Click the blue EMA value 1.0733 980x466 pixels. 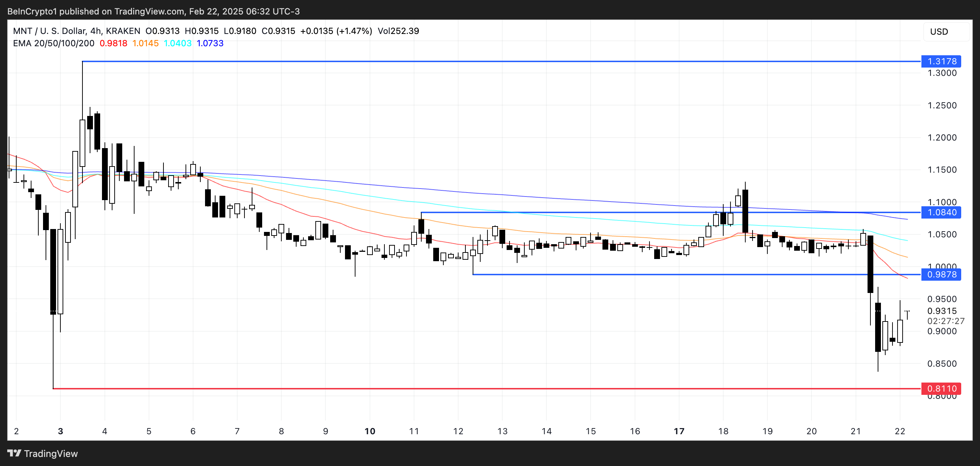coord(210,43)
